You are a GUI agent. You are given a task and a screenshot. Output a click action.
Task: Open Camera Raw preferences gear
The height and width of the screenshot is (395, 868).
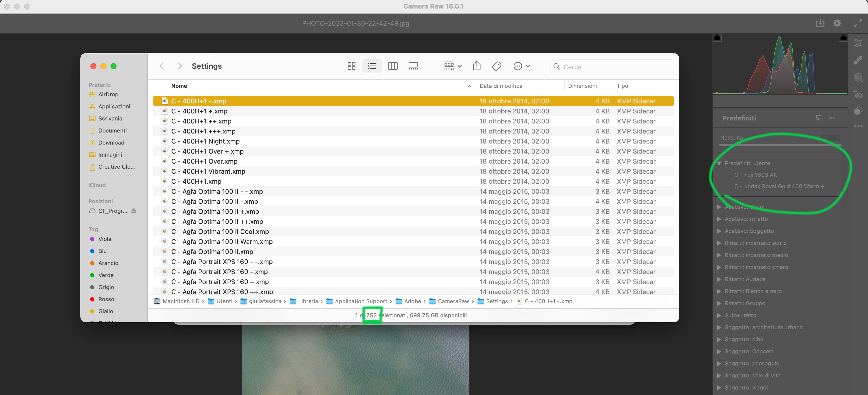(837, 23)
